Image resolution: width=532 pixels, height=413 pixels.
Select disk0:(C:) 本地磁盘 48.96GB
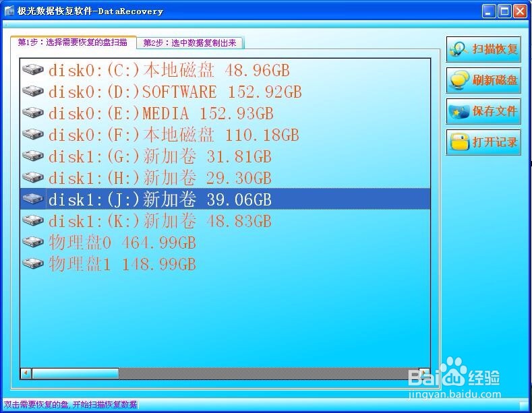225,70
